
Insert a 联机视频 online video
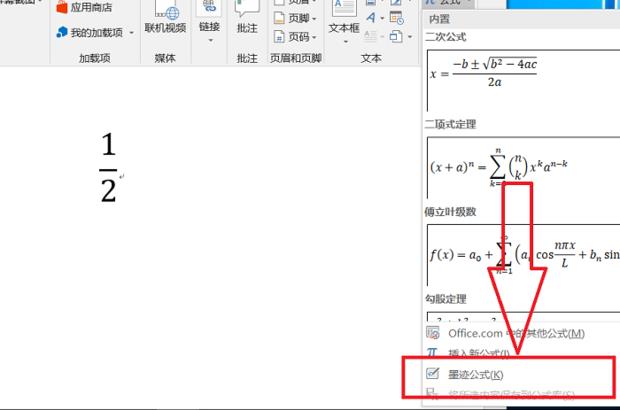(x=165, y=18)
